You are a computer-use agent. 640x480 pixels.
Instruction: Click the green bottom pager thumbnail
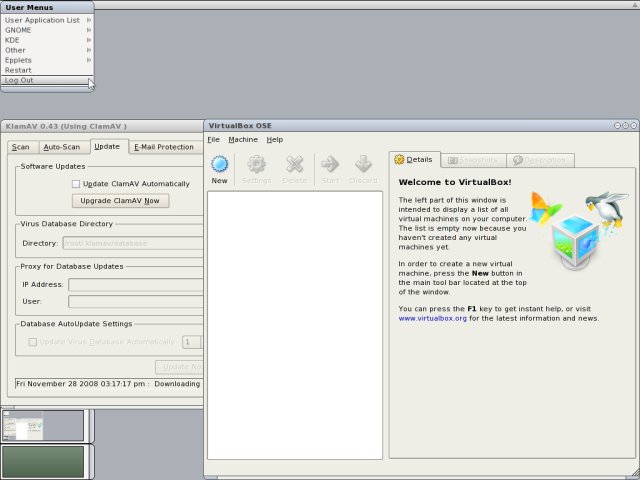click(x=43, y=462)
